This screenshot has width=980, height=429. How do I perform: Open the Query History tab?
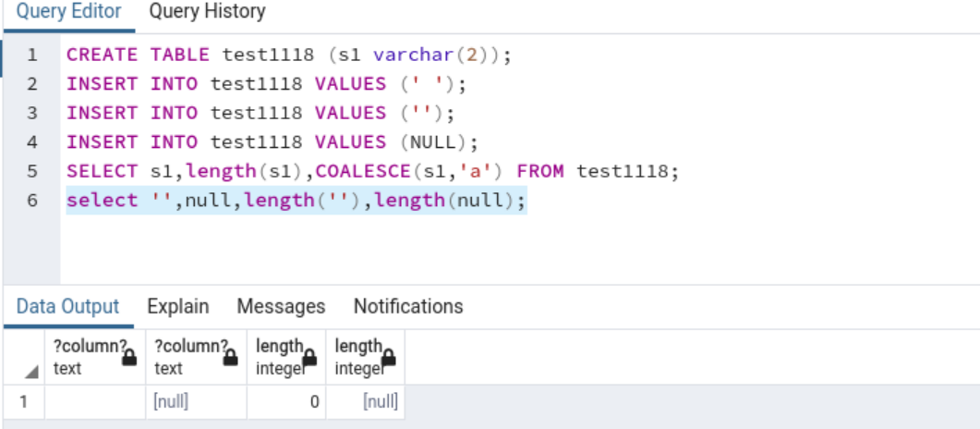tap(207, 12)
